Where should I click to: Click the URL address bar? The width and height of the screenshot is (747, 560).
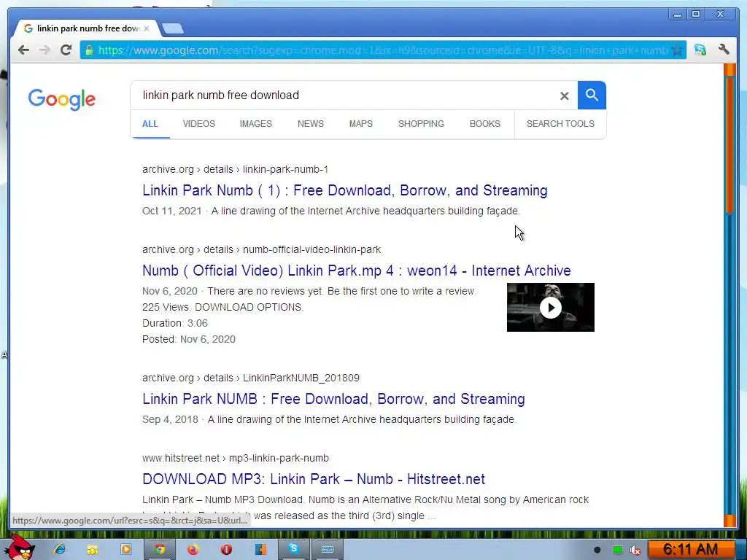coord(382,50)
